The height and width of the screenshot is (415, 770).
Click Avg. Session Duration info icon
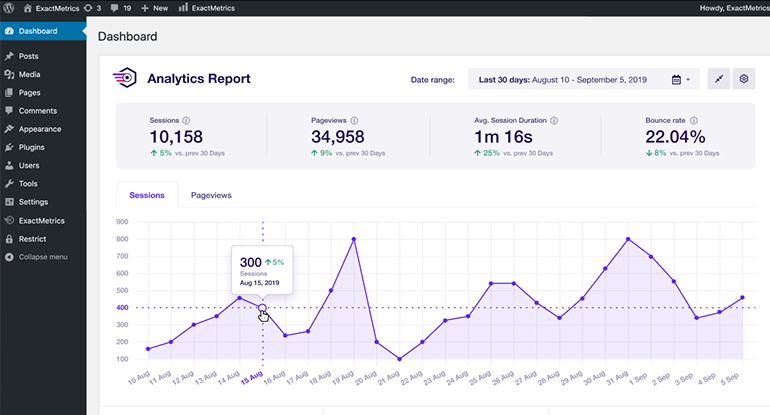pyautogui.click(x=554, y=120)
